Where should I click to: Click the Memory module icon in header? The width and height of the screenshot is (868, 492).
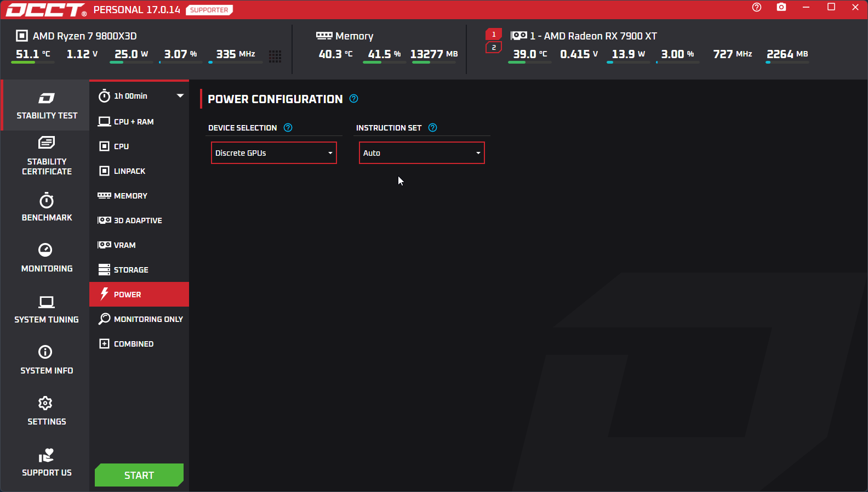tap(324, 36)
